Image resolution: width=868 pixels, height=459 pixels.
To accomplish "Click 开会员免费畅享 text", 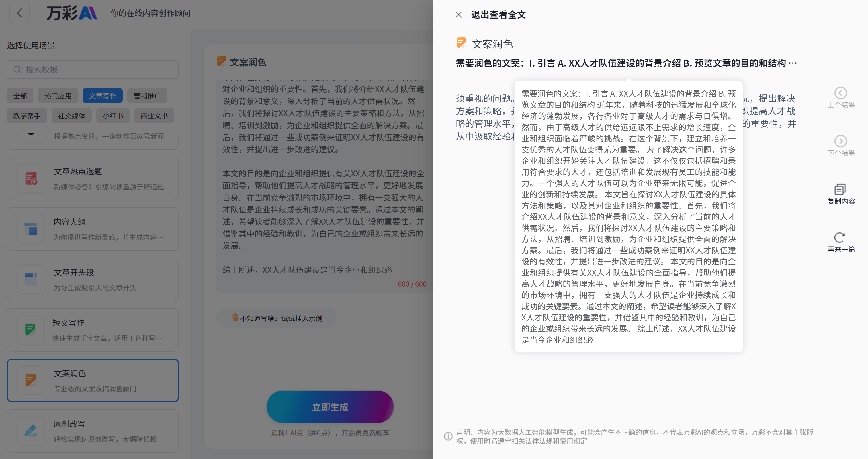I will coord(365,433).
